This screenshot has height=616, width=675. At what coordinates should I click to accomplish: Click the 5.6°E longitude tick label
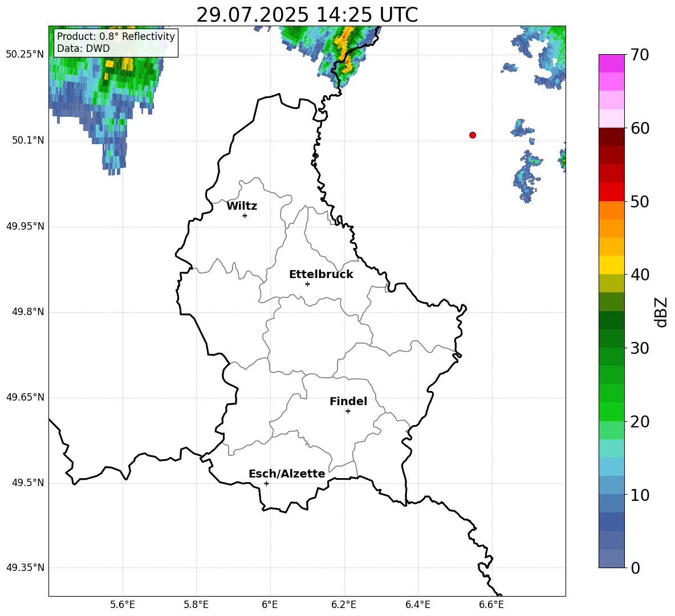[123, 605]
